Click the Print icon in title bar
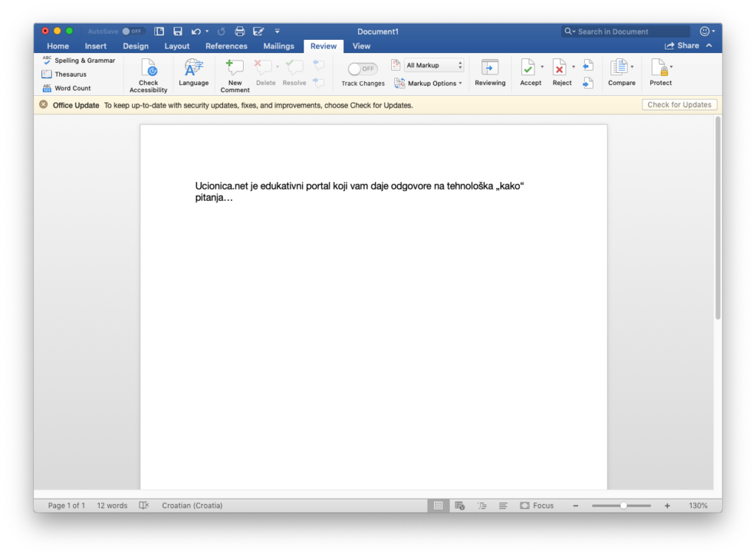The height and width of the screenshot is (557, 756). pyautogui.click(x=239, y=32)
